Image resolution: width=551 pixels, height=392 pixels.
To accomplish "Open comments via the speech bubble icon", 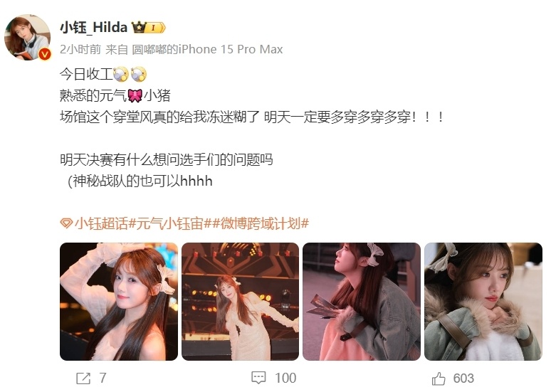I will [x=258, y=378].
